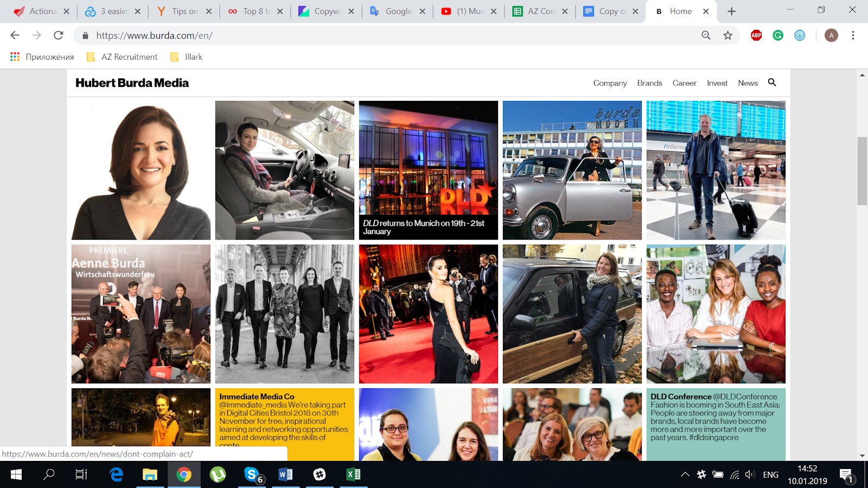Viewport: 868px width, 488px height.
Task: Open the Career menu
Action: point(684,83)
